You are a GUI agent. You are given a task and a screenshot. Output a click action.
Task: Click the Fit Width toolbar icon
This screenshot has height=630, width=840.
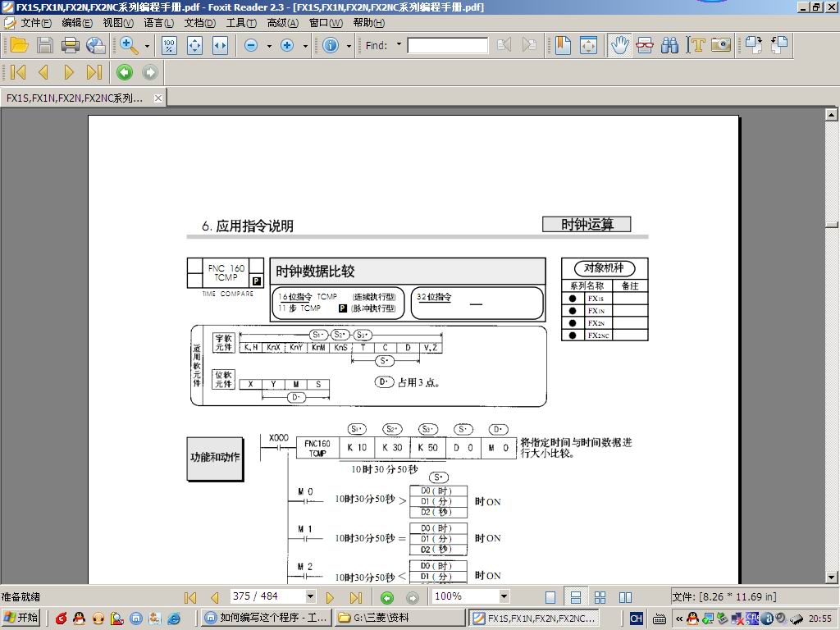point(220,46)
